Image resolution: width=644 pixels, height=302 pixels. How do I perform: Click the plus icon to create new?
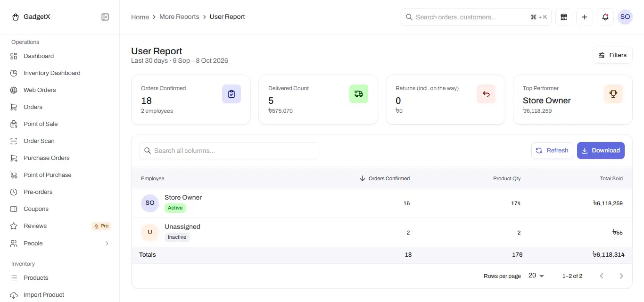(x=585, y=17)
